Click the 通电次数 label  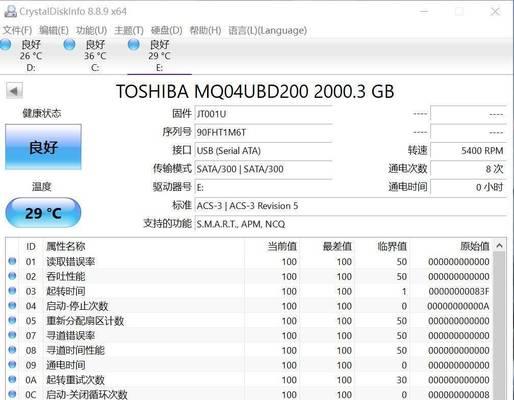[408, 169]
